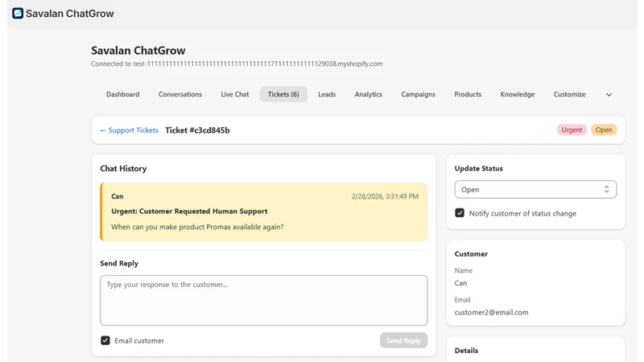Viewport: 644px width, 362px height.
Task: Click the customer name Can in Customer panel
Action: click(x=460, y=283)
